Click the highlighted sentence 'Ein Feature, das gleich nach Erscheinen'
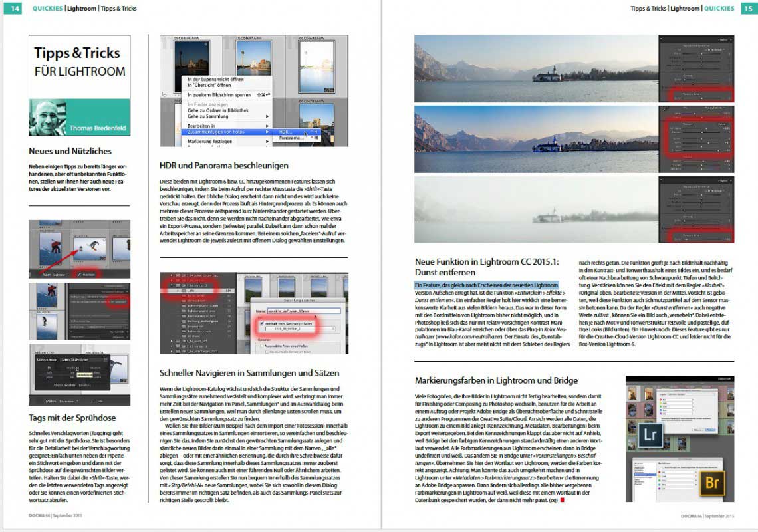The image size is (758, 532). point(486,285)
